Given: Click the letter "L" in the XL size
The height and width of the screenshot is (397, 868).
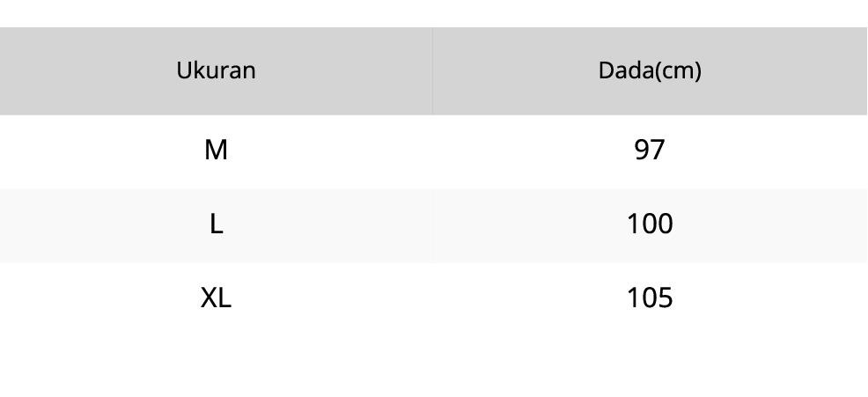Looking at the screenshot, I should [x=224, y=298].
